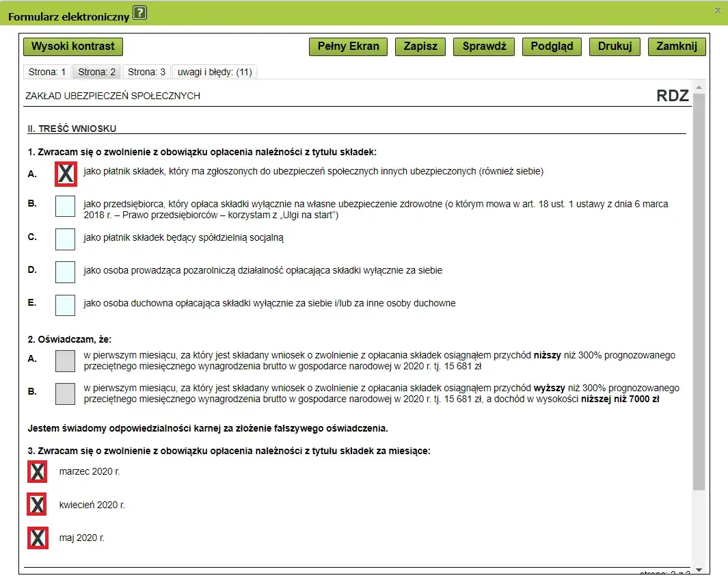Select statement 2A about przychód niższy
Image resolution: width=728 pixels, height=580 pixels.
point(65,360)
